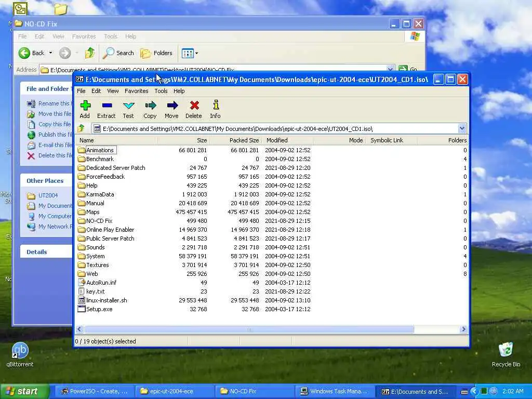This screenshot has width=532, height=399.
Task: Click the Back button in the NO-CD Fix window
Action: point(32,53)
